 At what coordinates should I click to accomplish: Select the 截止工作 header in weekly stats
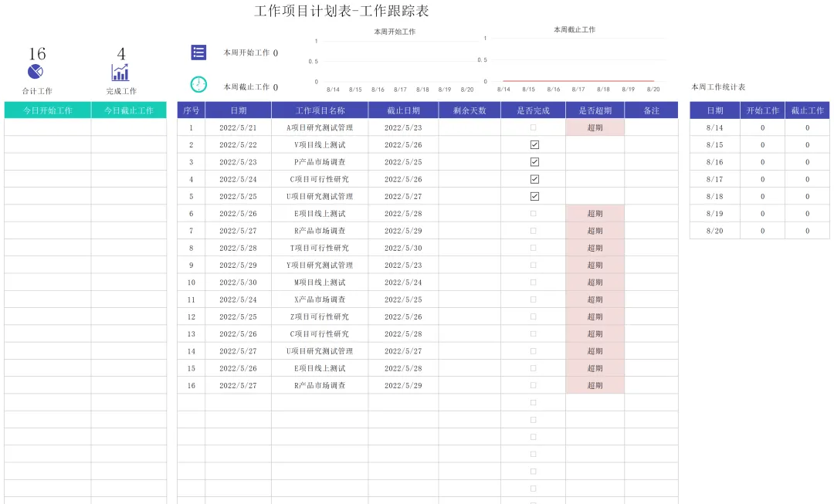point(807,110)
